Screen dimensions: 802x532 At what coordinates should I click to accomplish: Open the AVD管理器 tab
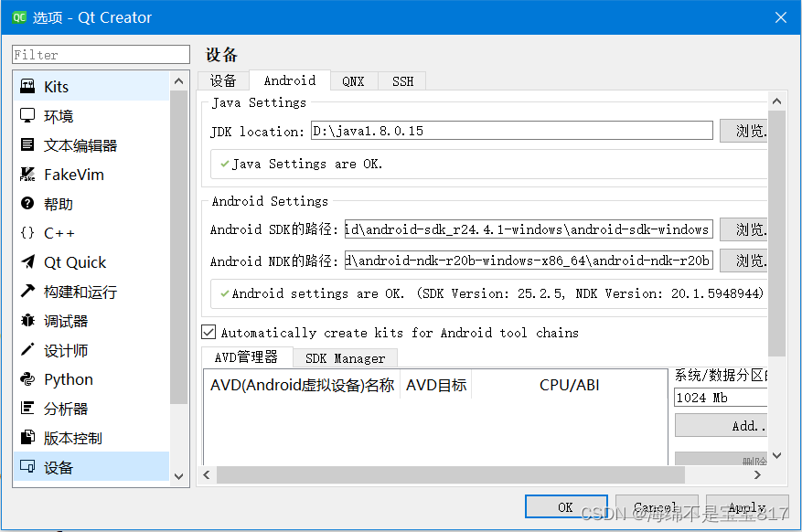coord(247,356)
